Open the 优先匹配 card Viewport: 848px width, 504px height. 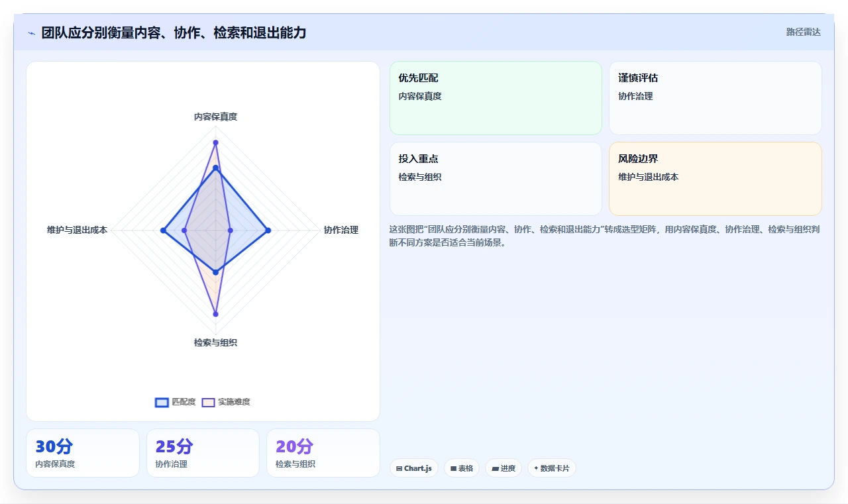496,98
